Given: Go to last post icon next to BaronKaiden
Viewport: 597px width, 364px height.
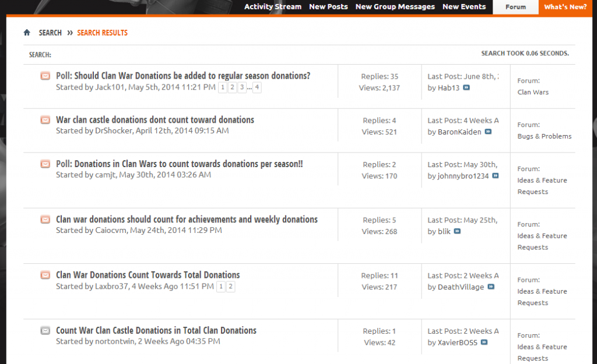Looking at the screenshot, I should coord(488,132).
